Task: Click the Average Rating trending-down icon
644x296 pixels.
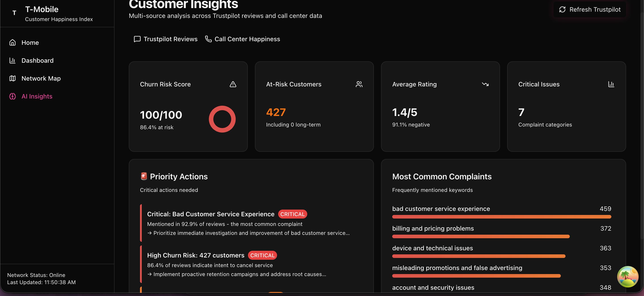Action: [x=485, y=84]
